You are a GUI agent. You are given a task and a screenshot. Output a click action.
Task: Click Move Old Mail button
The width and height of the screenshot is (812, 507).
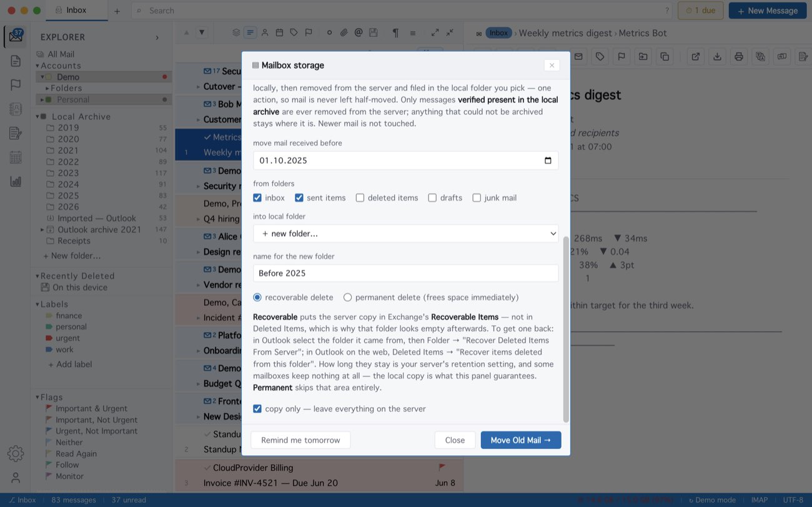[x=521, y=440]
